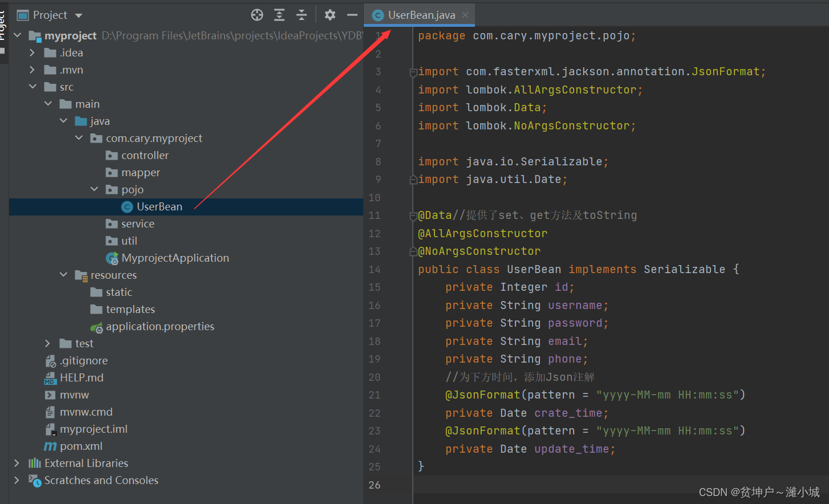Click the JsonFormat import identifier
The image size is (829, 504).
[x=726, y=71]
